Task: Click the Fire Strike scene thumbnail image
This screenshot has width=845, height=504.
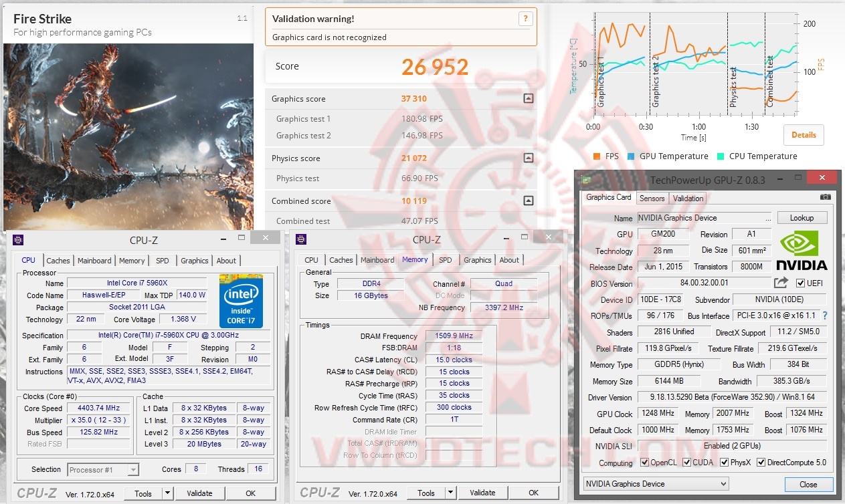Action: click(x=128, y=137)
